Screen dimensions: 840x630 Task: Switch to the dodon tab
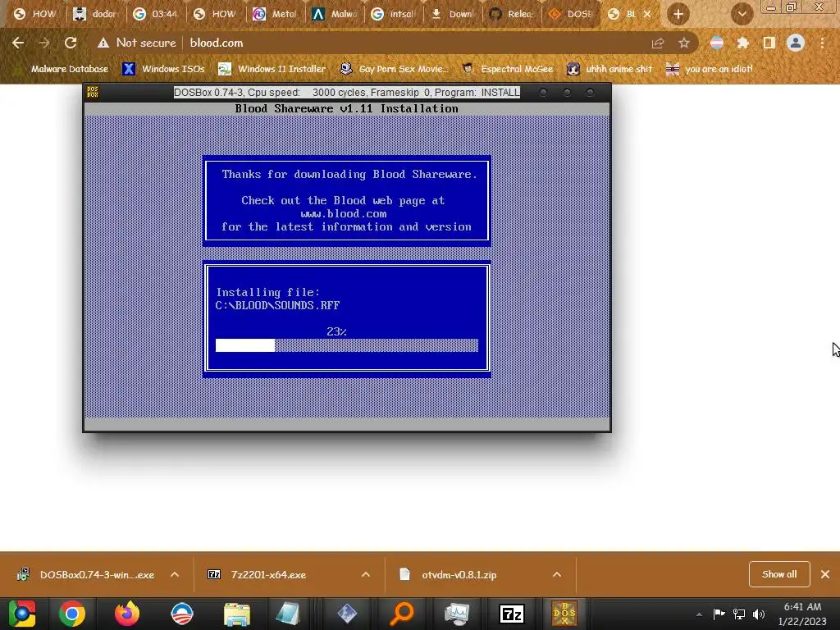pos(95,15)
